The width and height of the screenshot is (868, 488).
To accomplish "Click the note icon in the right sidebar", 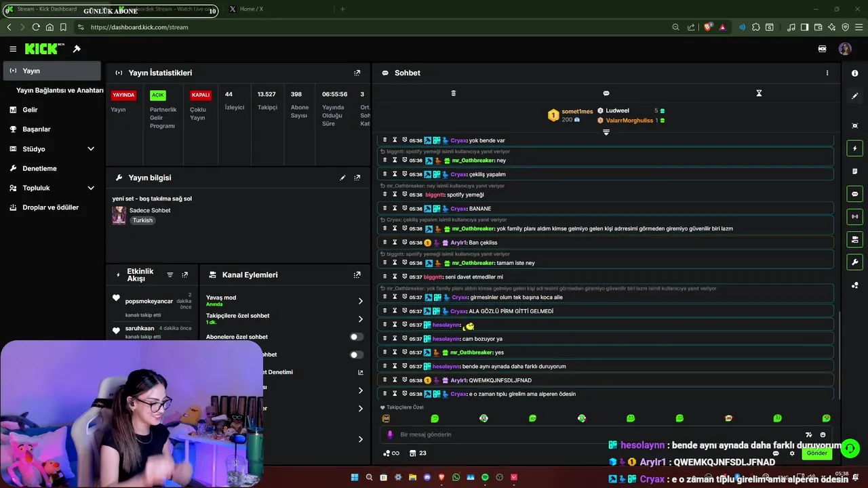I will [854, 171].
